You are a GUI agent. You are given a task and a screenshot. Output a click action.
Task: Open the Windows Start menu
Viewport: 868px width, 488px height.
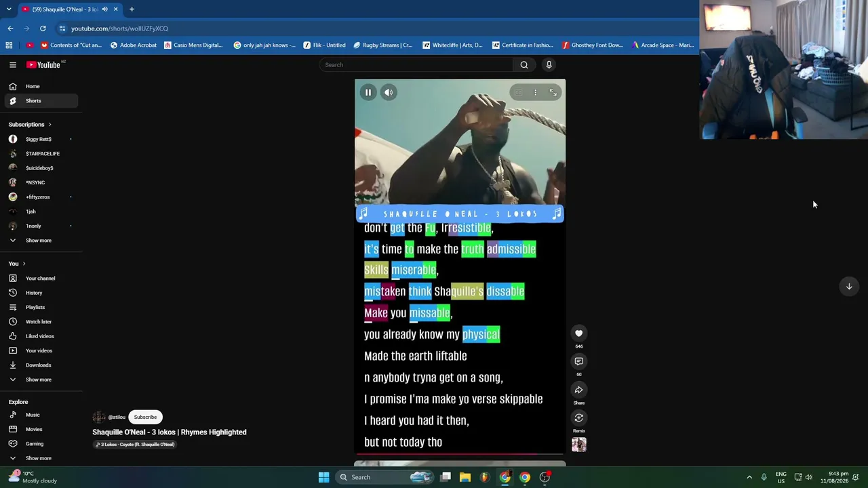click(323, 477)
